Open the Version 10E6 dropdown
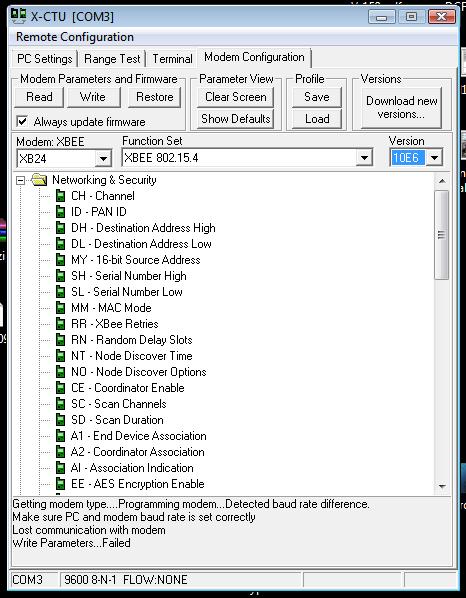 click(x=434, y=158)
